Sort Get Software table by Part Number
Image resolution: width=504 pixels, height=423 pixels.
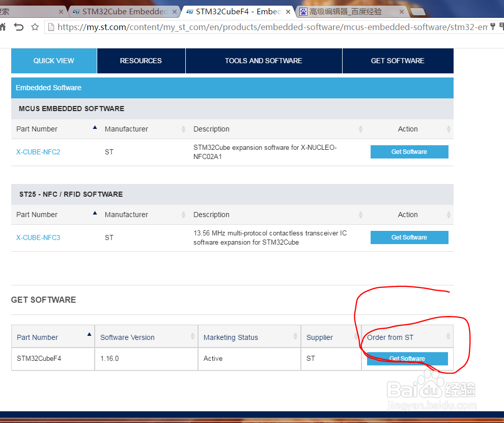click(90, 334)
